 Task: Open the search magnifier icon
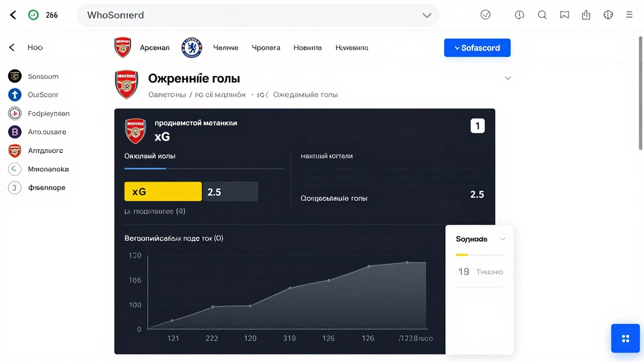(542, 15)
